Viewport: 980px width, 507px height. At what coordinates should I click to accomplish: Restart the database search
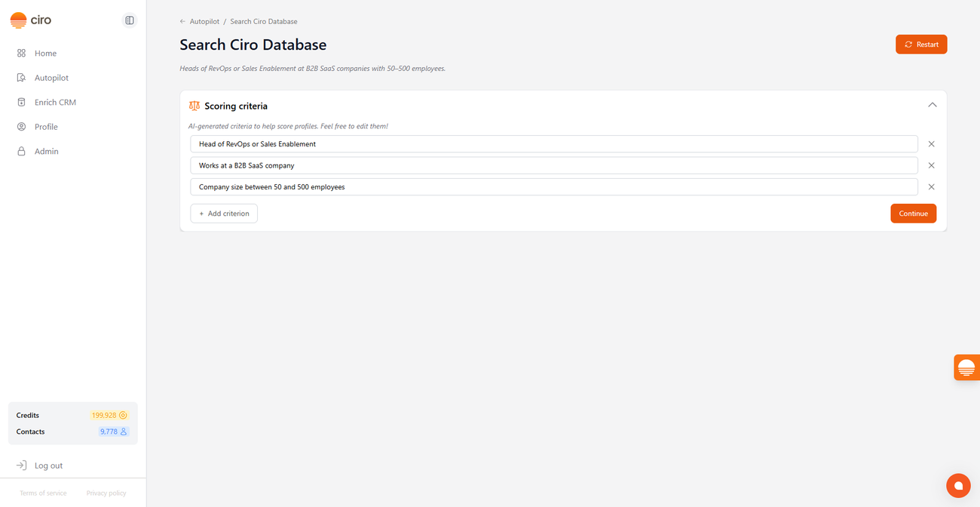[920, 45]
